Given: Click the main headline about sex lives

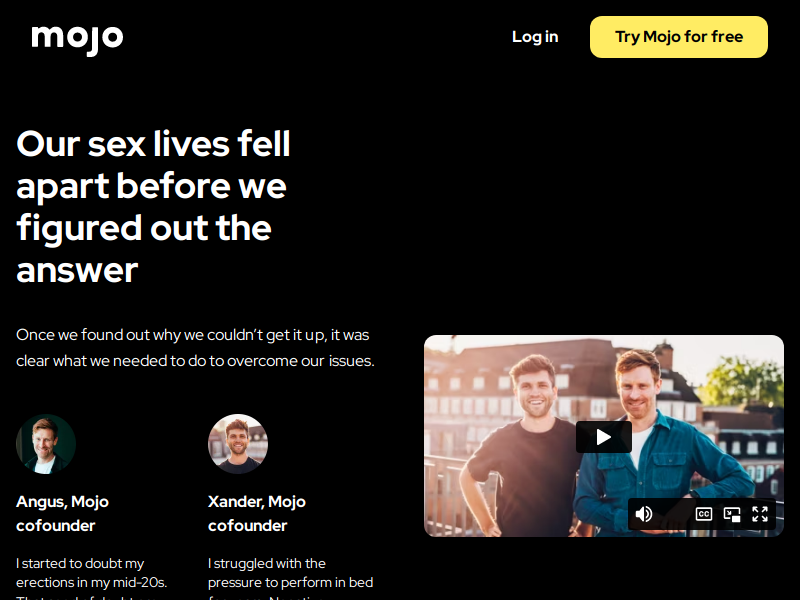Looking at the screenshot, I should pos(153,206).
